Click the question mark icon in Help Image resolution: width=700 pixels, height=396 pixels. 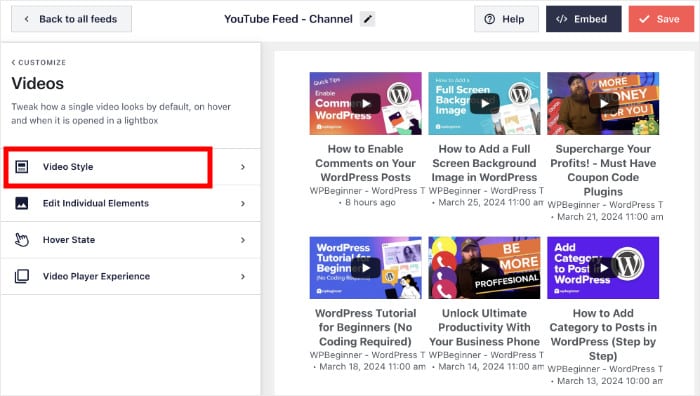pyautogui.click(x=490, y=19)
